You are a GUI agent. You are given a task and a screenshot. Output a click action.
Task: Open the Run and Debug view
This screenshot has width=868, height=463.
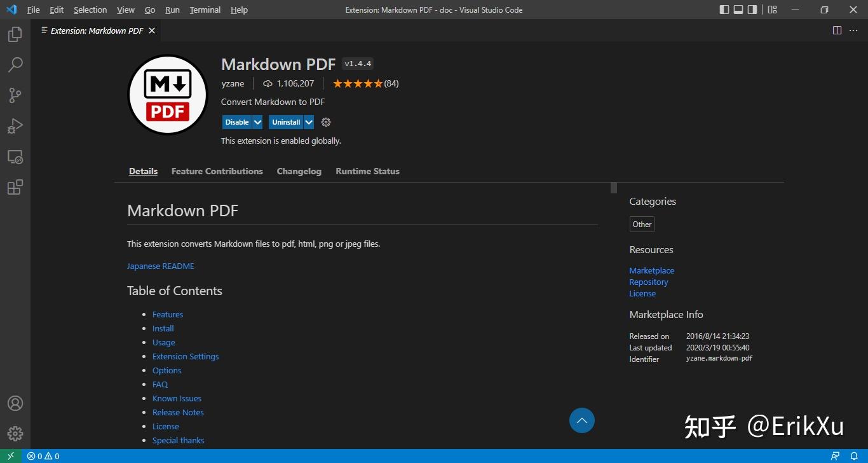pyautogui.click(x=15, y=126)
